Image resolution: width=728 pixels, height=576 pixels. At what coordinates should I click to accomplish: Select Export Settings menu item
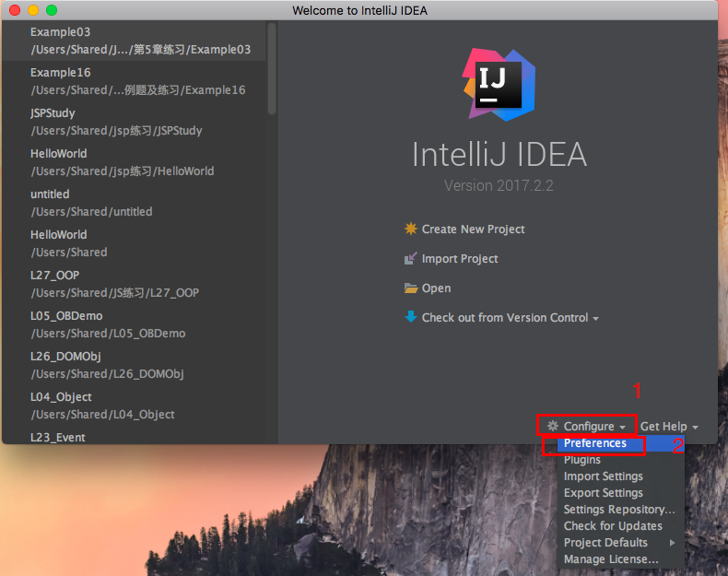621,493
